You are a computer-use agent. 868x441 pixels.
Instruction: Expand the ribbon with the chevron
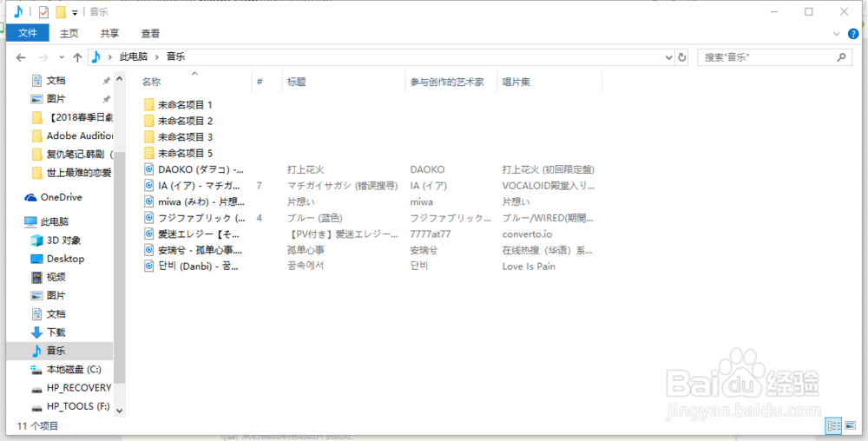837,34
